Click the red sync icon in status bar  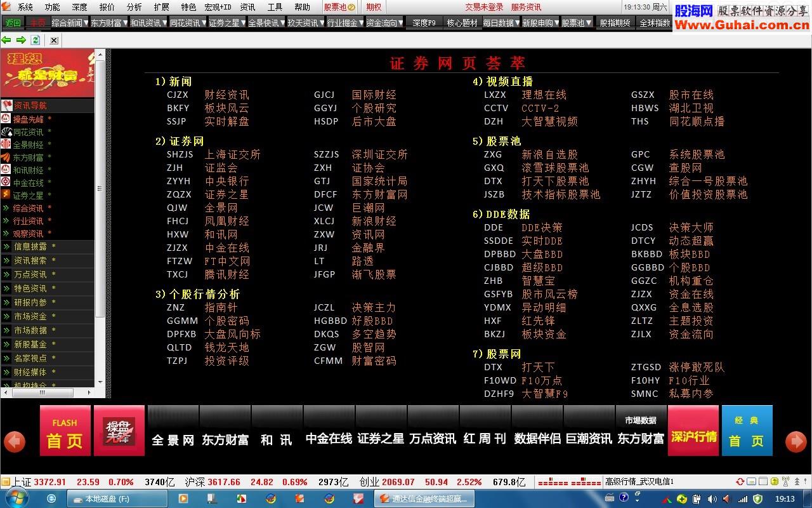tap(740, 482)
